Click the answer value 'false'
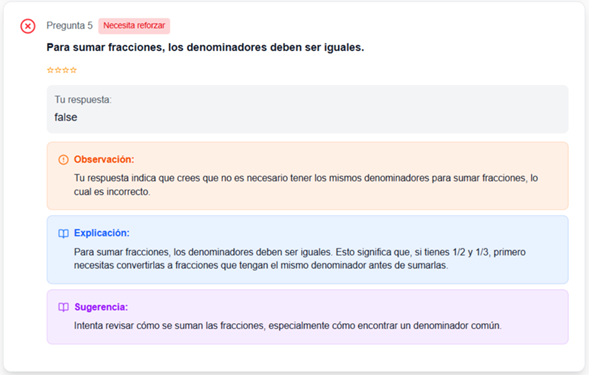The height and width of the screenshot is (375, 589). coord(66,117)
